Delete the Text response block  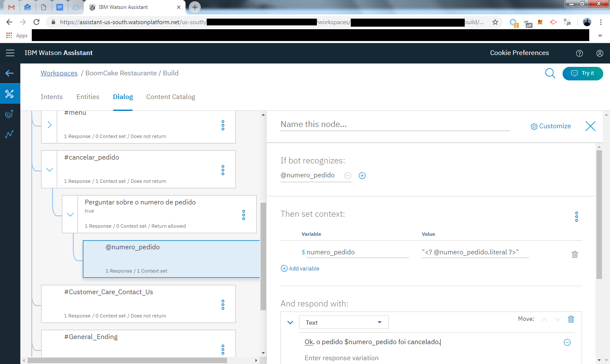[x=571, y=319]
